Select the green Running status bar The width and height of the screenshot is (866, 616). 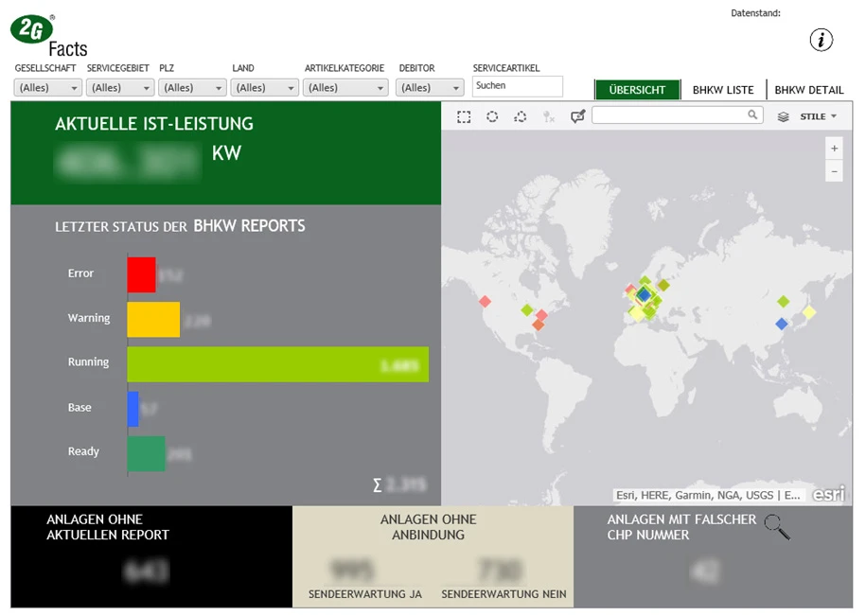click(277, 364)
